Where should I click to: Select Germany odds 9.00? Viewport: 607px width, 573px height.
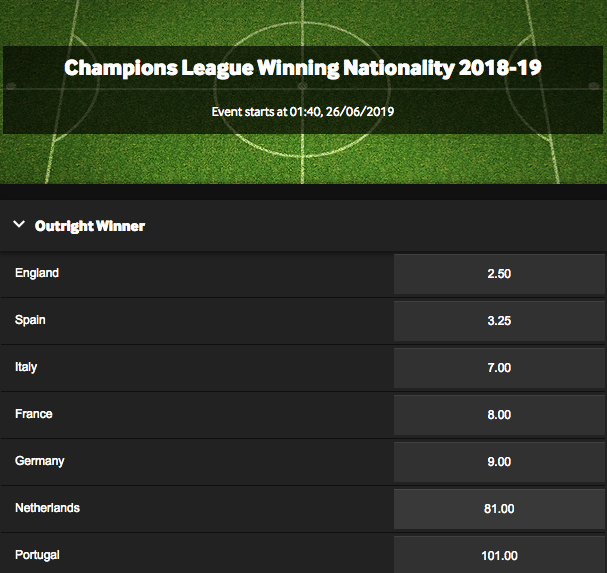[499, 462]
